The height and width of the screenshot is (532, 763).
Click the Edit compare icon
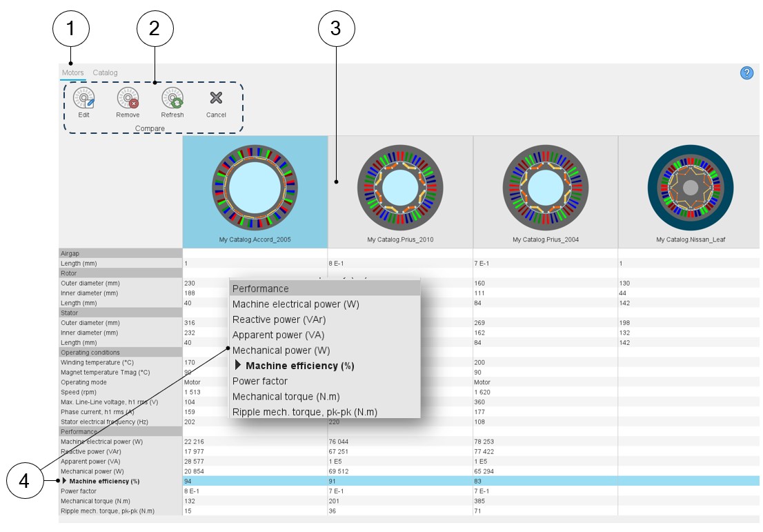(x=83, y=99)
